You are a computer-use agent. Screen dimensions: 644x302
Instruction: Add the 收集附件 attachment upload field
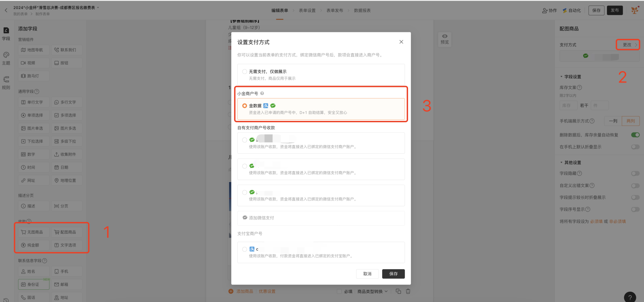(x=67, y=154)
